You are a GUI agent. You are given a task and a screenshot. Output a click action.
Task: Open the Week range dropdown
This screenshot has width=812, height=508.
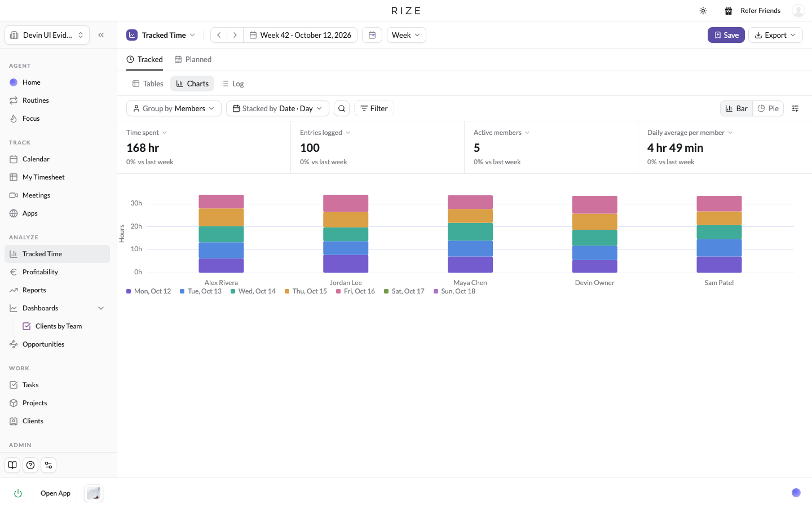tap(406, 35)
